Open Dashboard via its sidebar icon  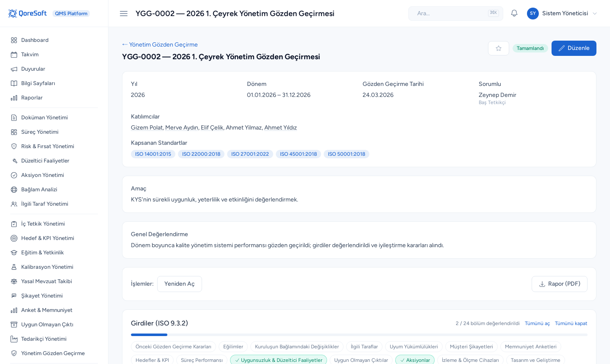tap(14, 40)
